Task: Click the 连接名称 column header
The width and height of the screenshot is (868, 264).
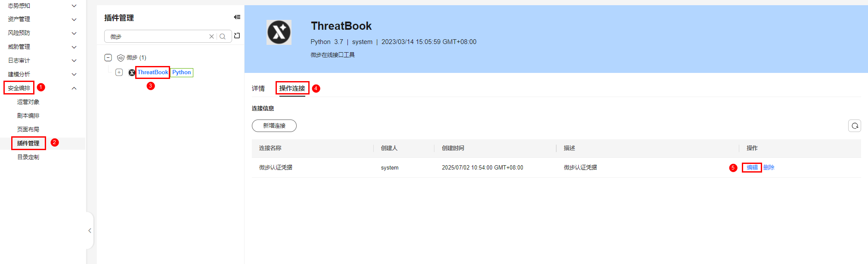Action: [270, 148]
